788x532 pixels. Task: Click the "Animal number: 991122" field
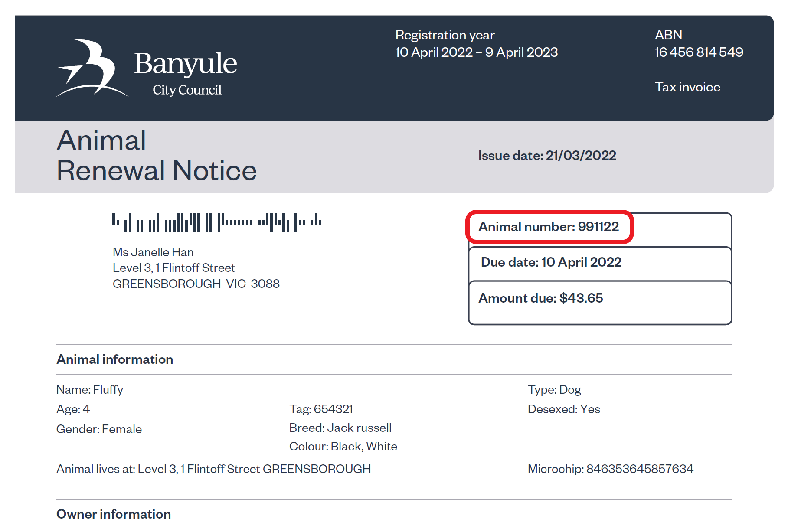(549, 227)
